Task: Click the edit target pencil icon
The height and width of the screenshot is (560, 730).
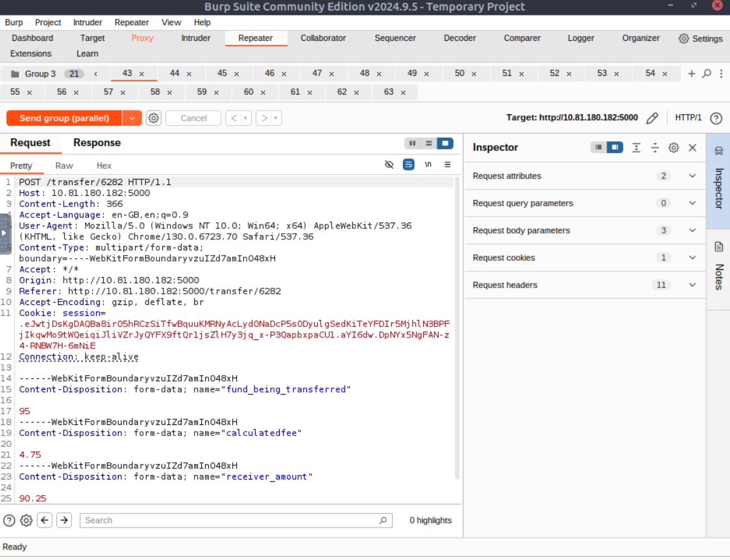Action: point(652,118)
